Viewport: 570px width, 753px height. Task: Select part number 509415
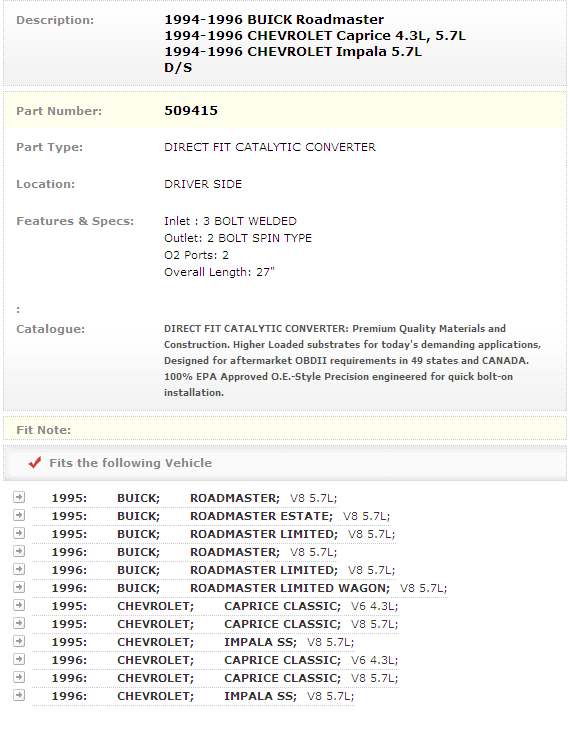191,110
